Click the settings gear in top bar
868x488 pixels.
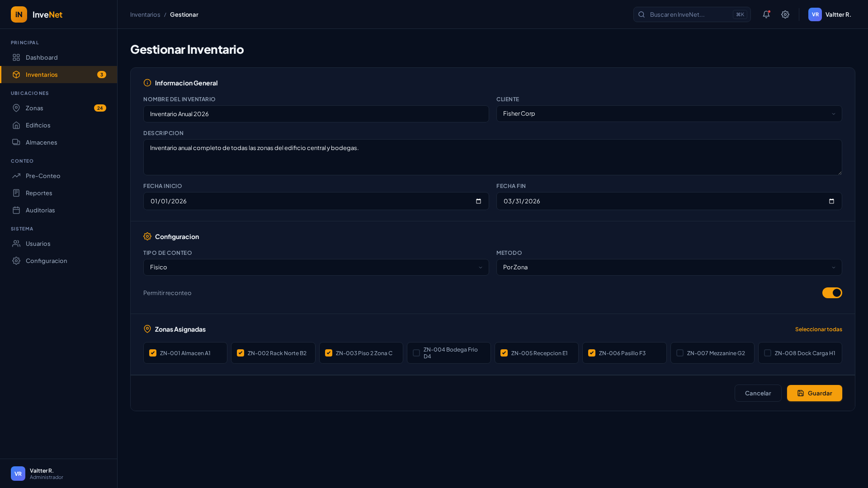click(x=785, y=14)
